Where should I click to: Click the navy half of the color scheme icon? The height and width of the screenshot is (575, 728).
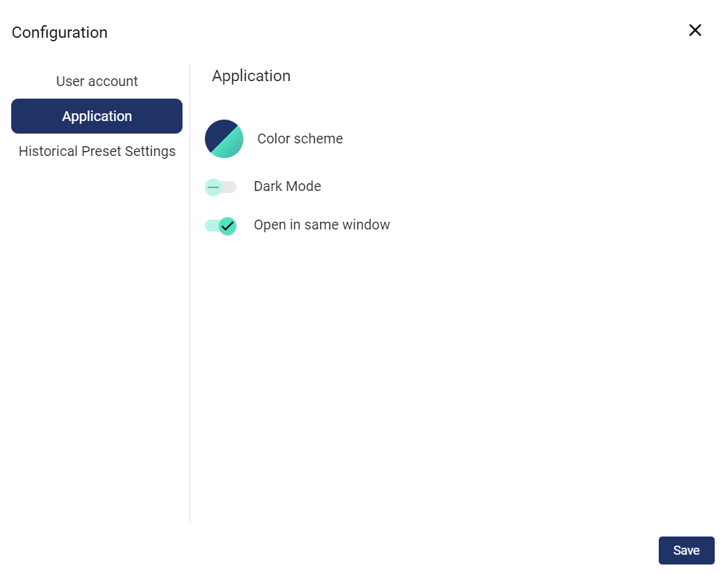(x=217, y=132)
